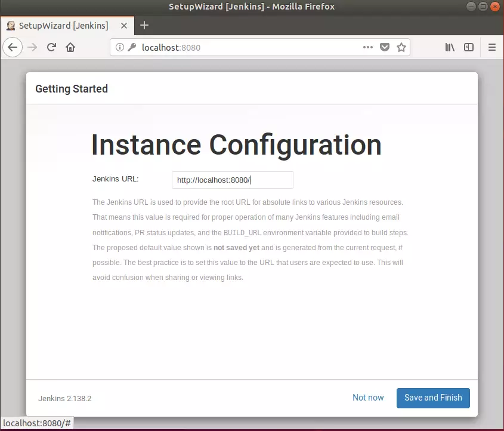Open a new tab with the plus button
The width and height of the screenshot is (504, 431).
[x=144, y=25]
